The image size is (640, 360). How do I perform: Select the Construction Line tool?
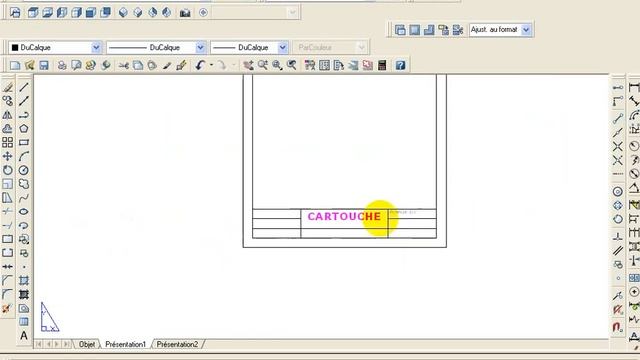click(24, 101)
